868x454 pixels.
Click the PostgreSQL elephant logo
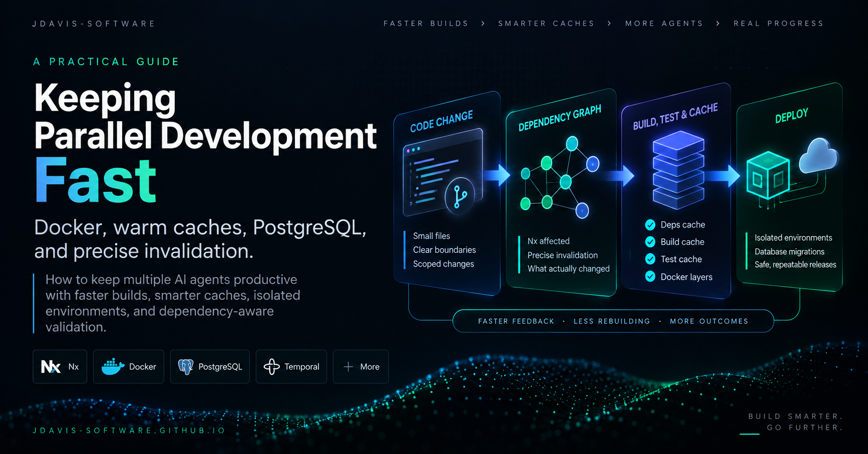pyautogui.click(x=186, y=367)
